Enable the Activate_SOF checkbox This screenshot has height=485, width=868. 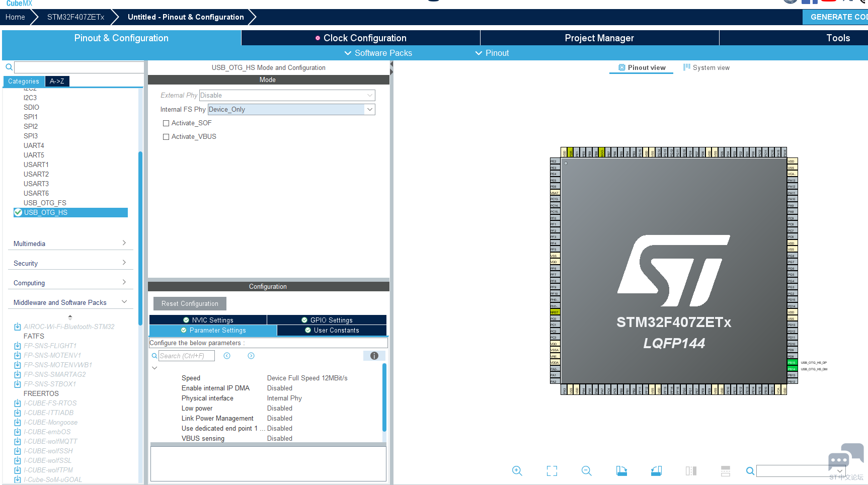coord(166,123)
